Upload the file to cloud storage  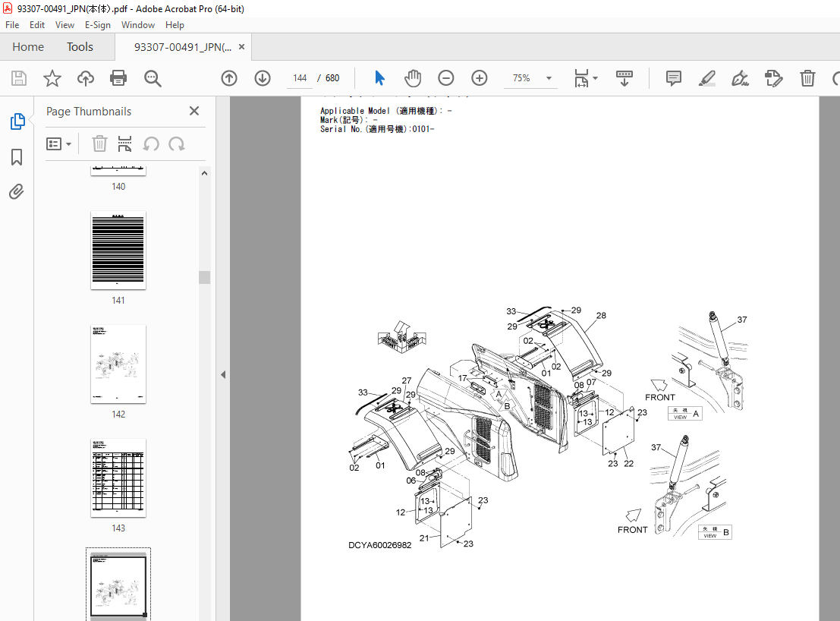click(x=85, y=78)
